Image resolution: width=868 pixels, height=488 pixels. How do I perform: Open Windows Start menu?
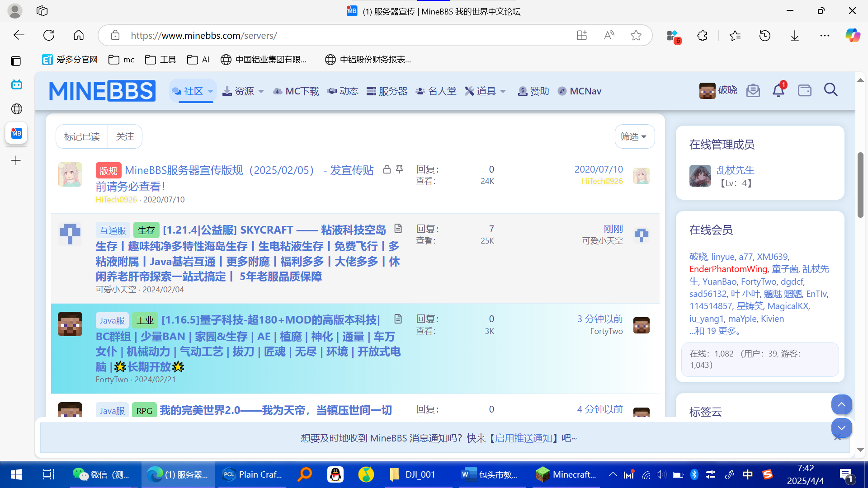point(16,474)
